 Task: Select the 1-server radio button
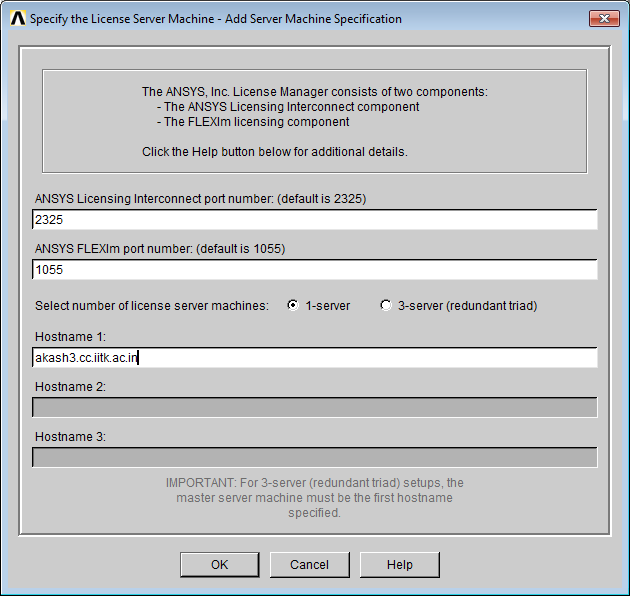pyautogui.click(x=293, y=306)
